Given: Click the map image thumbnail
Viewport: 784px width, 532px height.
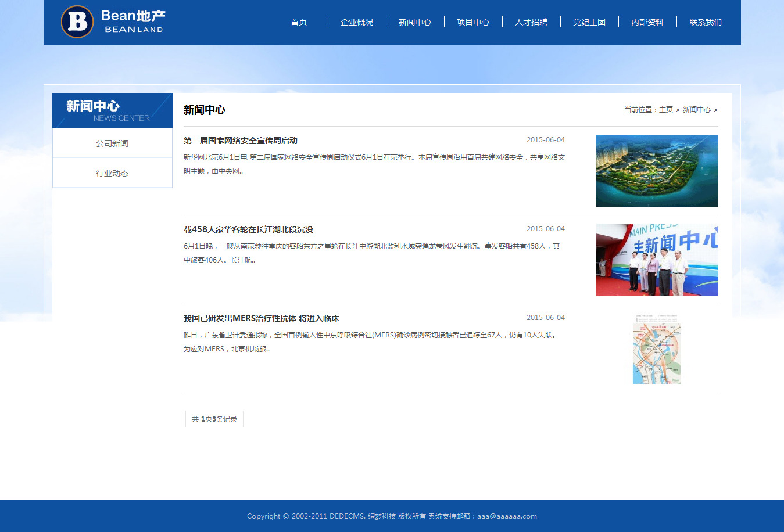Looking at the screenshot, I should pyautogui.click(x=657, y=349).
